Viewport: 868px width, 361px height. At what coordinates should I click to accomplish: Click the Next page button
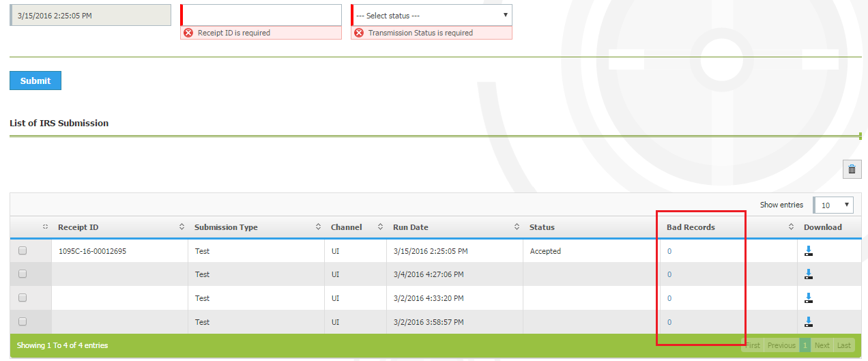pos(822,345)
